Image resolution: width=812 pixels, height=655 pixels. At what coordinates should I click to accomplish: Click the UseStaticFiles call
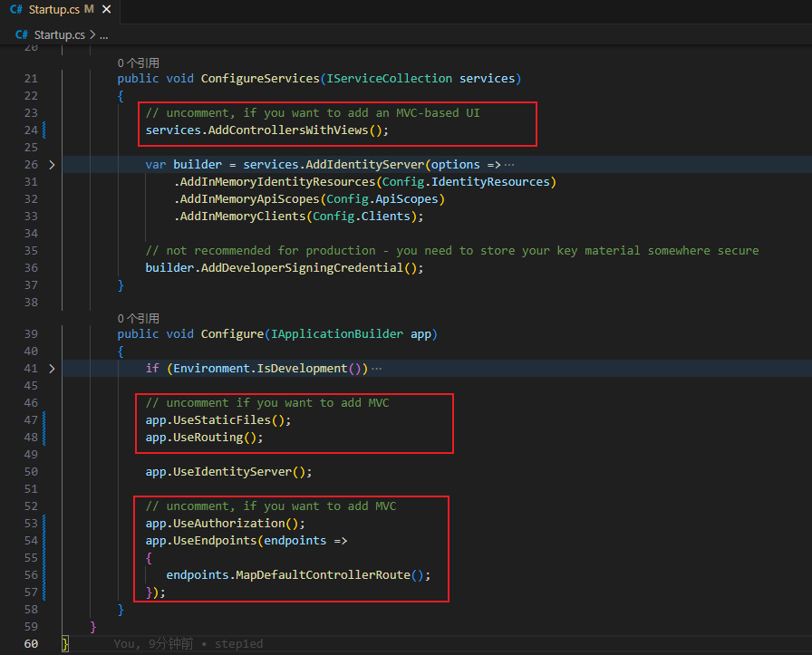point(222,420)
